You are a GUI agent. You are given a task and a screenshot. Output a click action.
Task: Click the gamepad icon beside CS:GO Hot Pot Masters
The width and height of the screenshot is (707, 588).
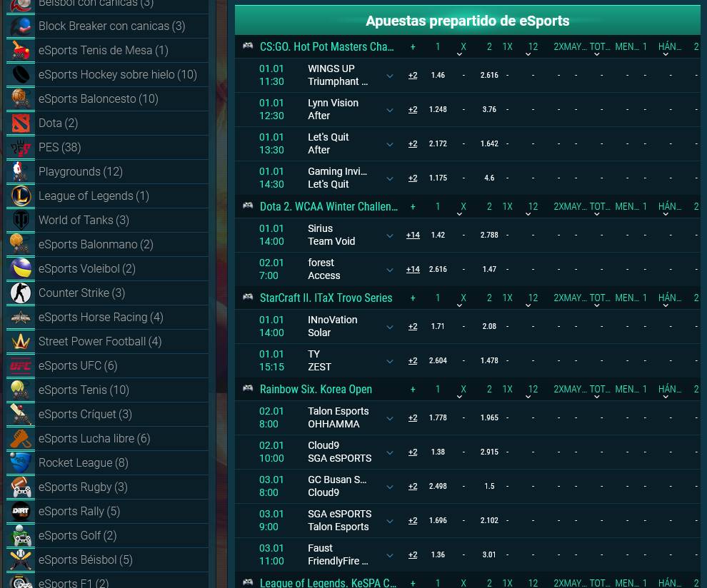coord(248,46)
